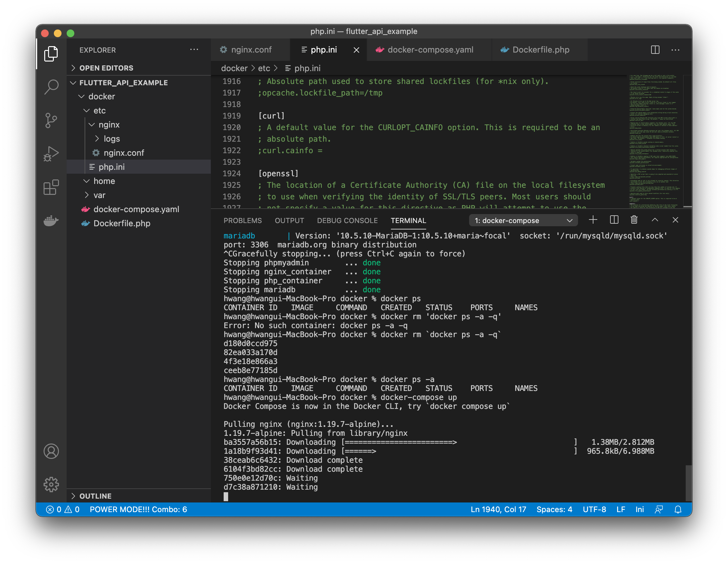Open notifications bell in status bar
This screenshot has height=564, width=728.
click(x=678, y=509)
